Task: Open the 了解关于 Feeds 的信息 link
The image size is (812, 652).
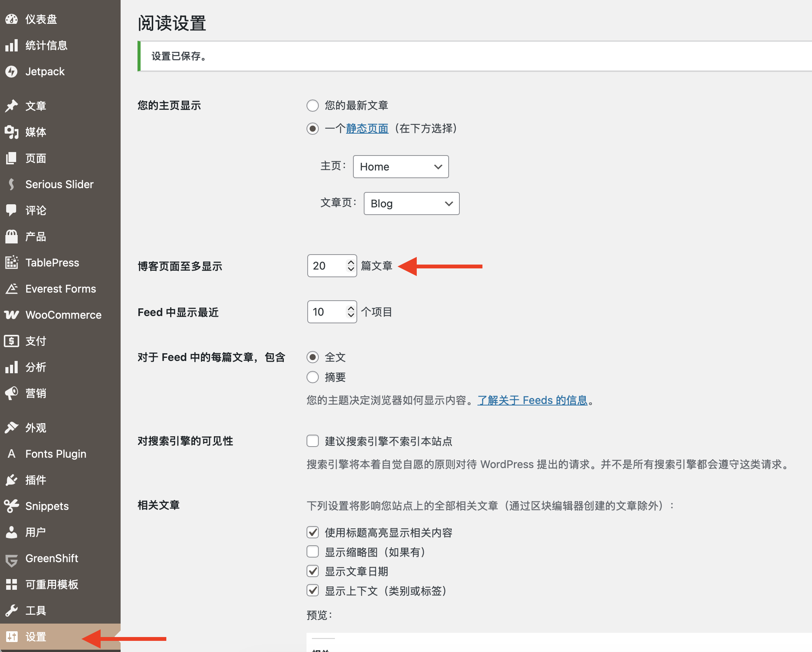Action: 532,400
